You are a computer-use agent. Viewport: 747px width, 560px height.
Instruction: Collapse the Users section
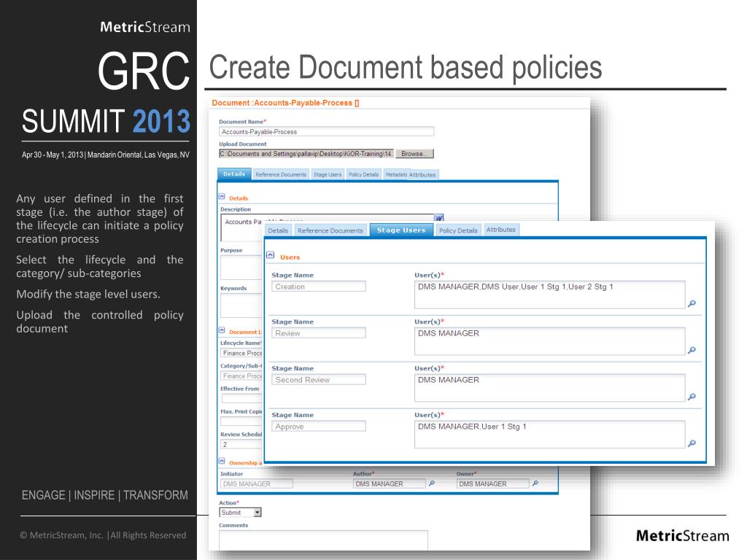coord(270,255)
